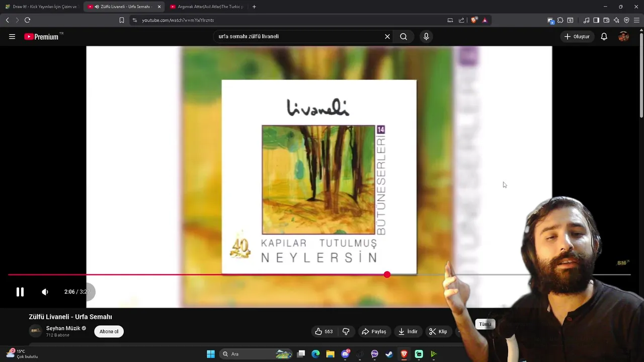Open the Seyhan Müzik channel name link
This screenshot has width=644, height=362.
pyautogui.click(x=63, y=328)
